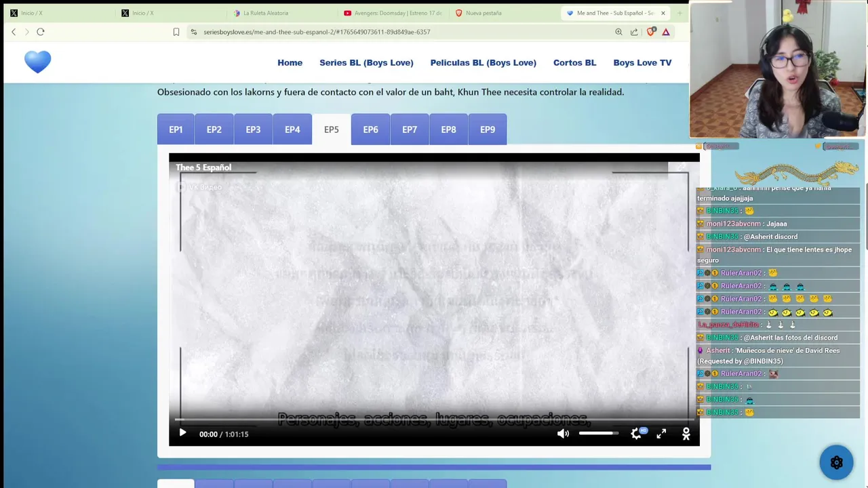Seek on the video progress bar
868x488 pixels.
pyautogui.click(x=434, y=420)
